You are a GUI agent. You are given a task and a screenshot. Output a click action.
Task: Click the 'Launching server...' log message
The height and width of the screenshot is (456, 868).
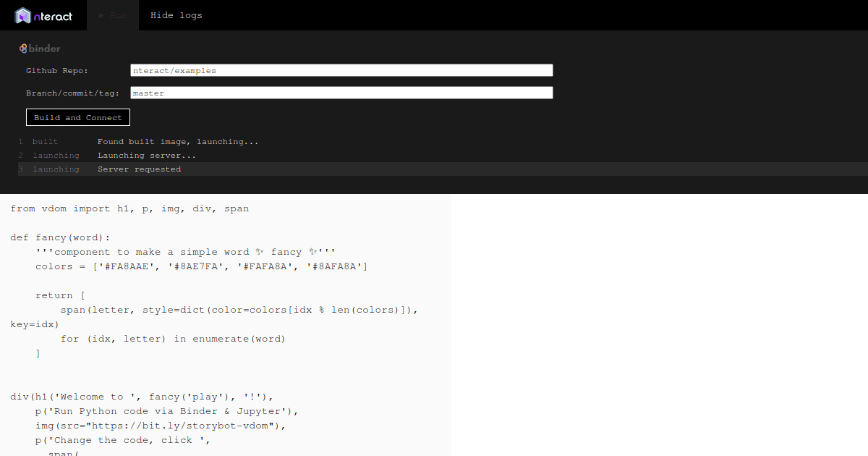click(x=147, y=155)
